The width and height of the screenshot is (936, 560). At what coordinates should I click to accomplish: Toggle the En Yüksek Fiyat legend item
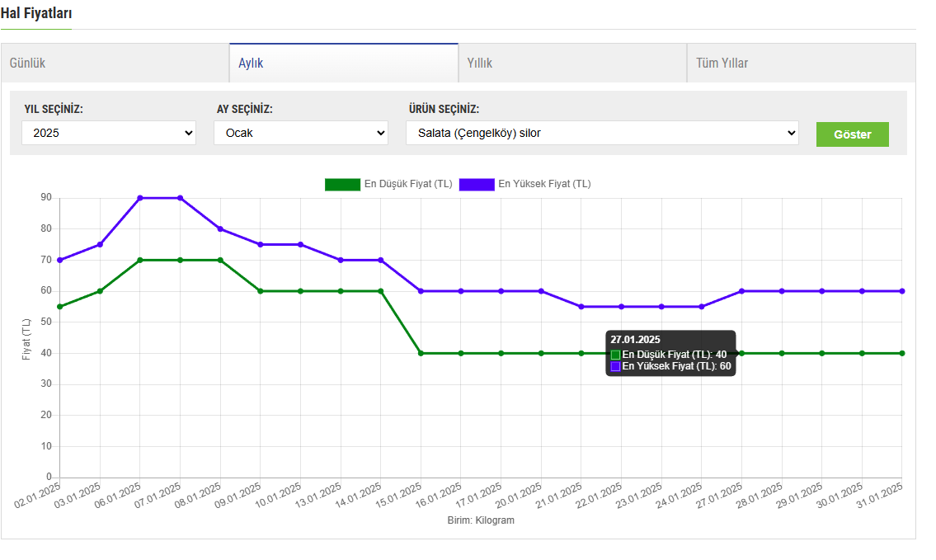[x=544, y=184]
